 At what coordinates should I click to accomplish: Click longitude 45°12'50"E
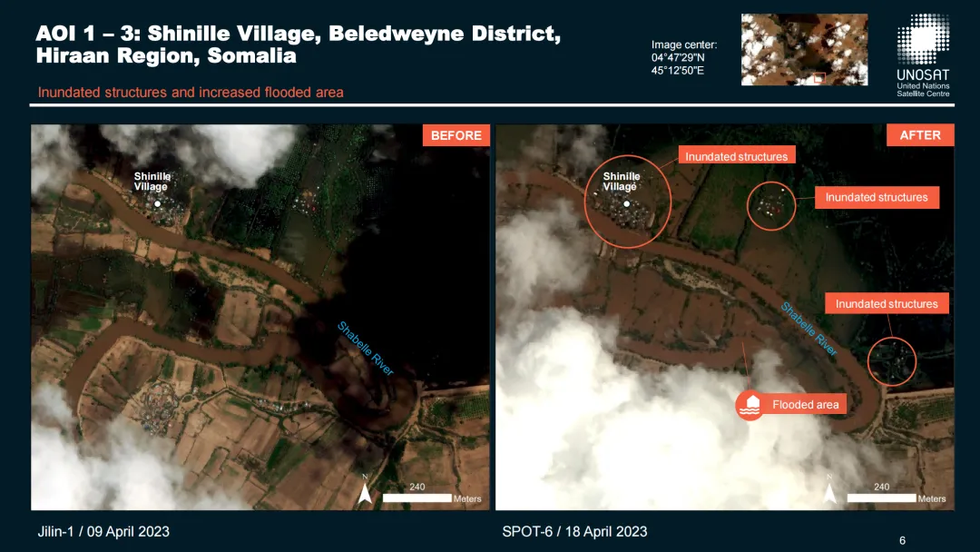point(678,71)
